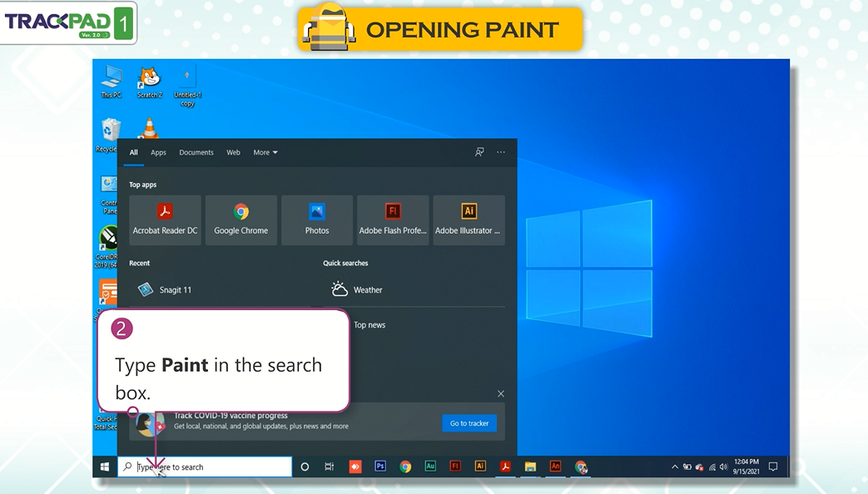Open Adobe Animate from the taskbar
The width and height of the screenshot is (868, 494).
point(555,467)
